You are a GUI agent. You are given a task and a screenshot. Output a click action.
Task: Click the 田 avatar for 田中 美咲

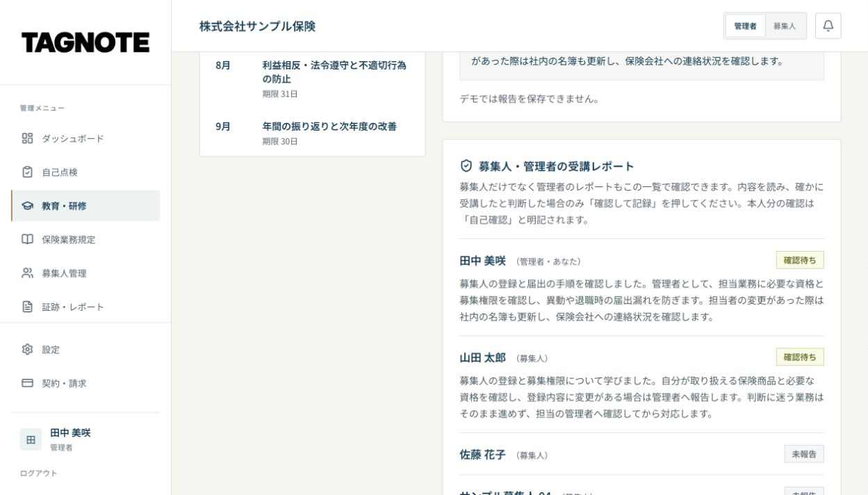point(31,439)
